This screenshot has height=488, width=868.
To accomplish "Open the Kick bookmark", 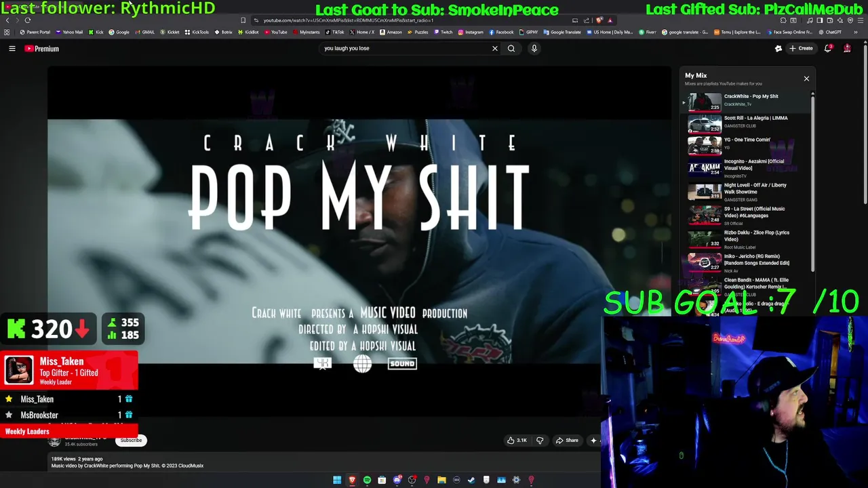I will (x=96, y=32).
